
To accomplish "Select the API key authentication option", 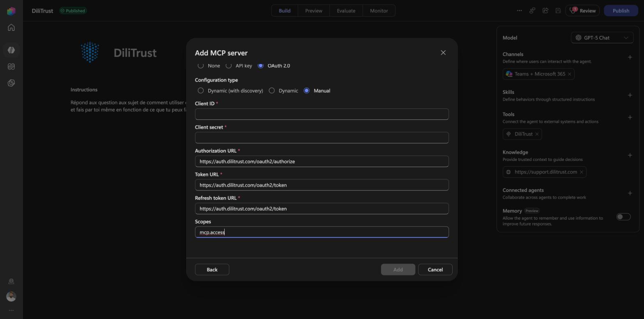I will pos(229,66).
